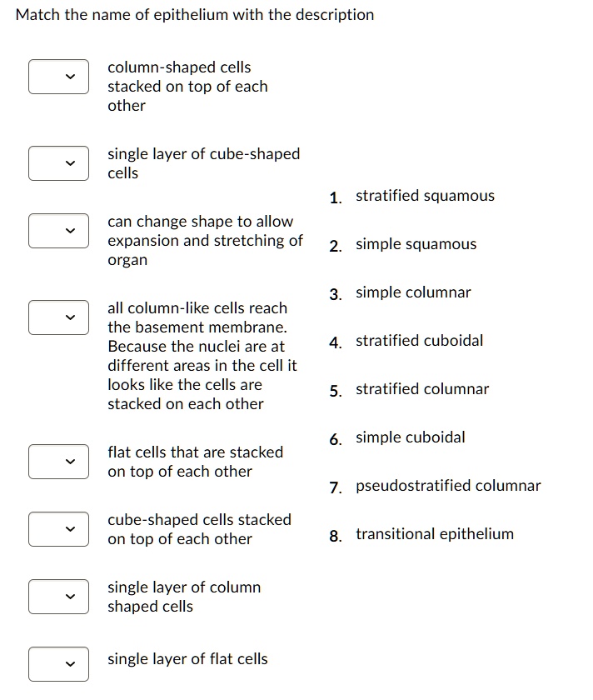
Task: Click the option simple squamous
Action: click(416, 244)
